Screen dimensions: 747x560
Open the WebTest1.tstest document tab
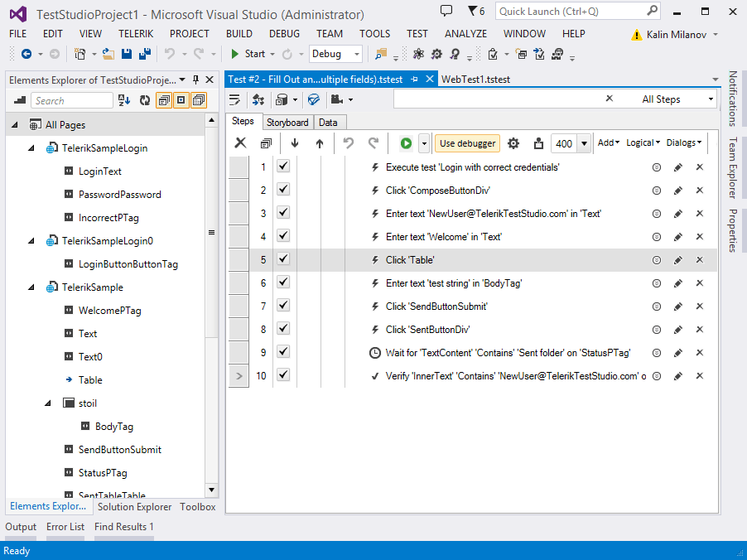point(475,80)
